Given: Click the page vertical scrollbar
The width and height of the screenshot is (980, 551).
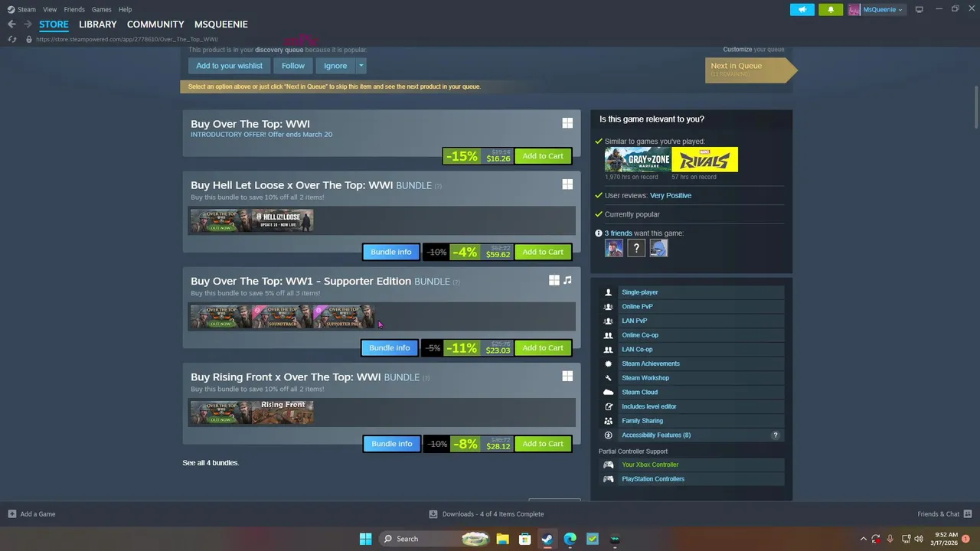Looking at the screenshot, I should 976,107.
